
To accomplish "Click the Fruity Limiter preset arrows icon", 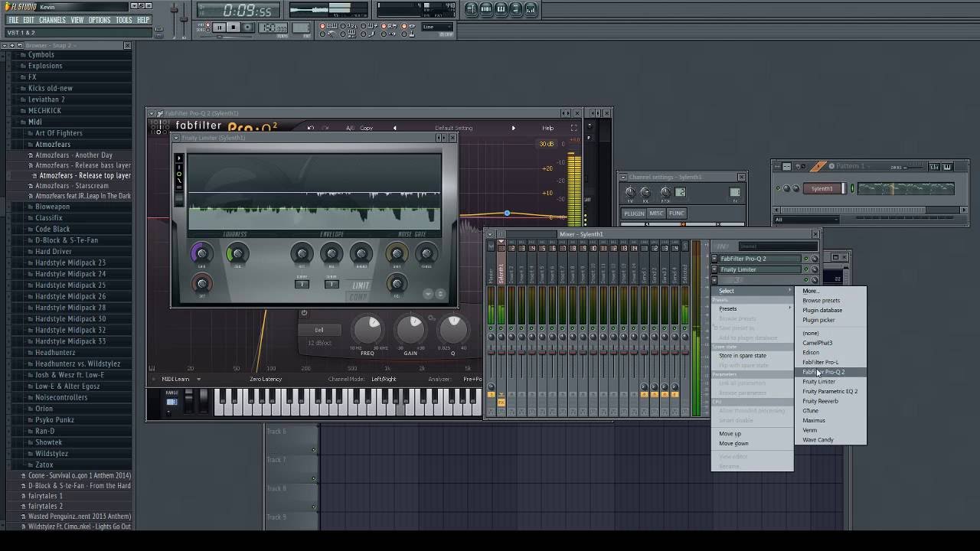I will point(441,138).
